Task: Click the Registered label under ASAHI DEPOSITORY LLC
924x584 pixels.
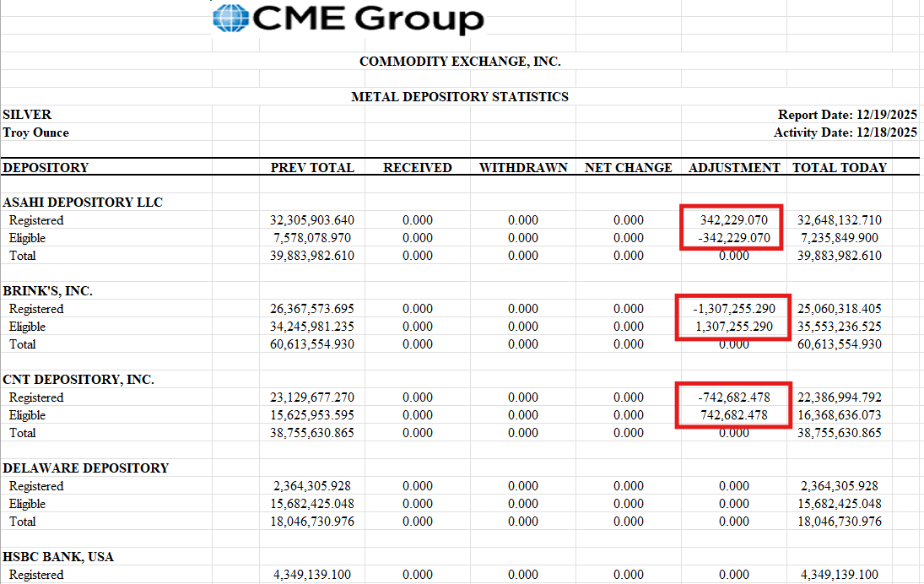Action: pos(36,220)
